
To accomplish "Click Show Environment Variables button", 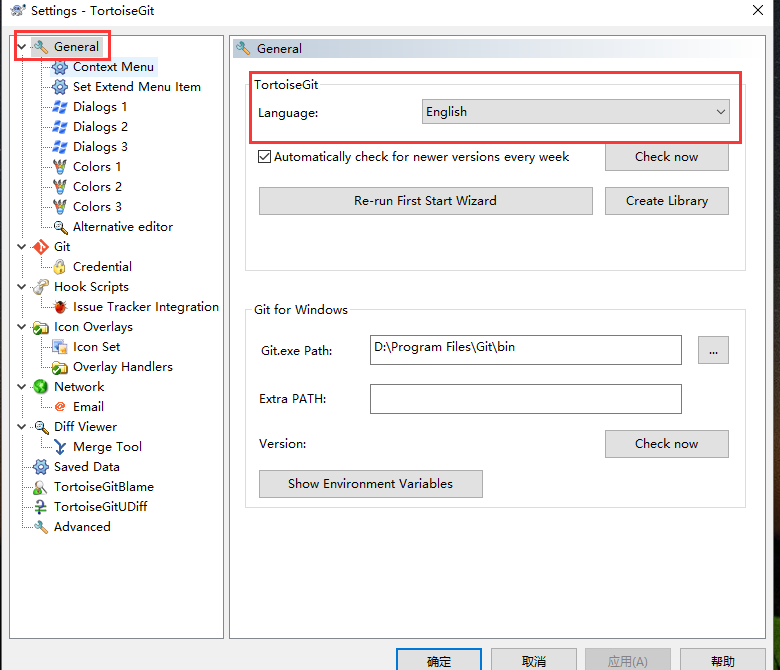I will [x=371, y=483].
